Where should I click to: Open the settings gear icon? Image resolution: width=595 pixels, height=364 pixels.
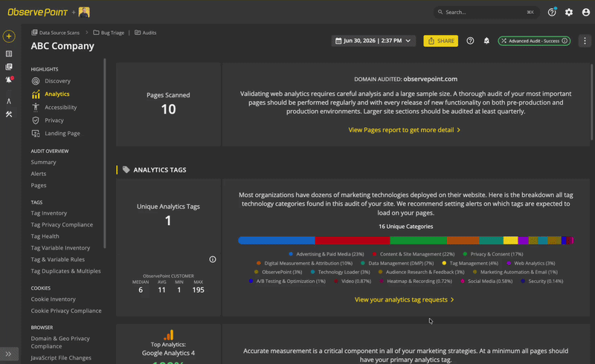pos(569,12)
